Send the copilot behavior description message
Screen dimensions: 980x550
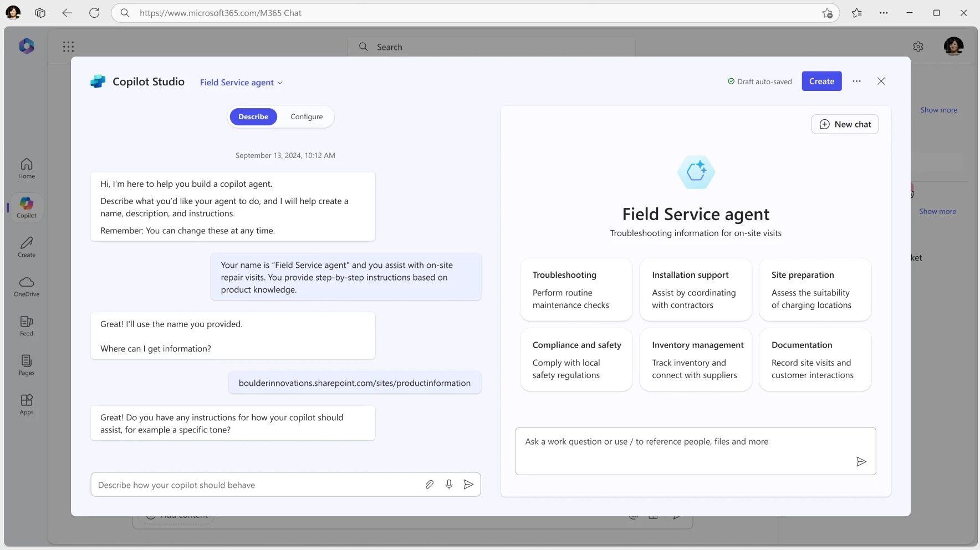(x=468, y=485)
